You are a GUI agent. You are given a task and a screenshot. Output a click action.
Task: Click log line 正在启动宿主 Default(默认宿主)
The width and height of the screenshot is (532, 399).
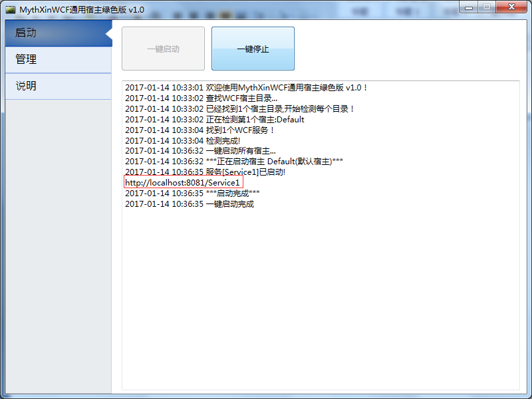pyautogui.click(x=234, y=162)
